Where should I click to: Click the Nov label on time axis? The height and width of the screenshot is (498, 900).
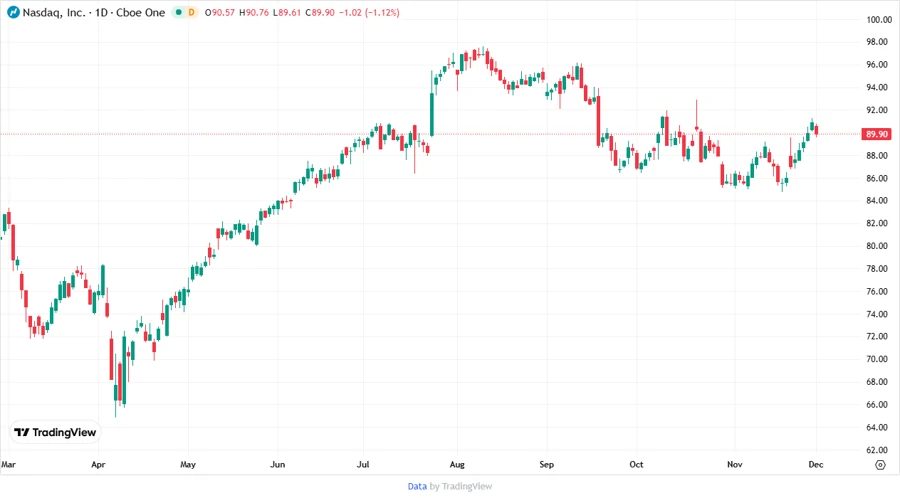(735, 464)
